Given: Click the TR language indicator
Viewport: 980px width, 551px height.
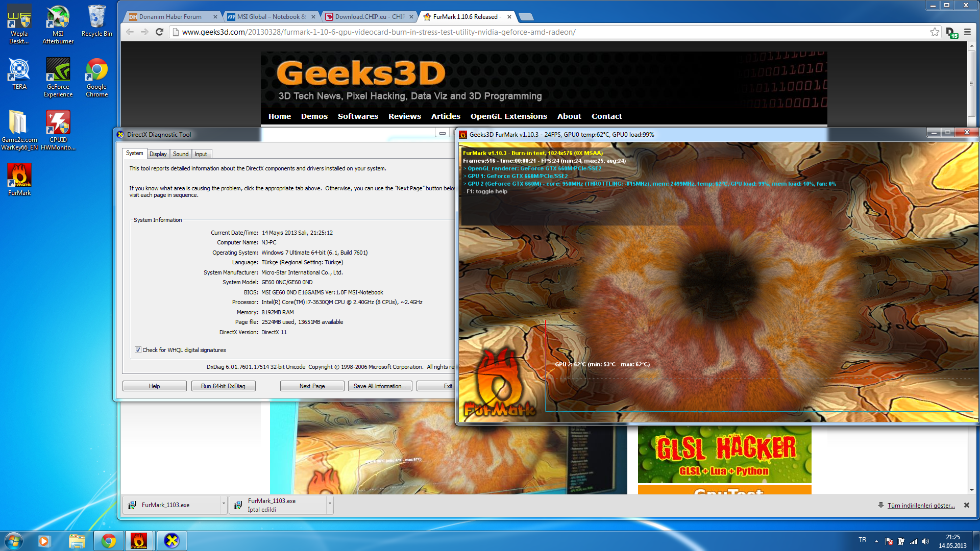Looking at the screenshot, I should pyautogui.click(x=862, y=540).
